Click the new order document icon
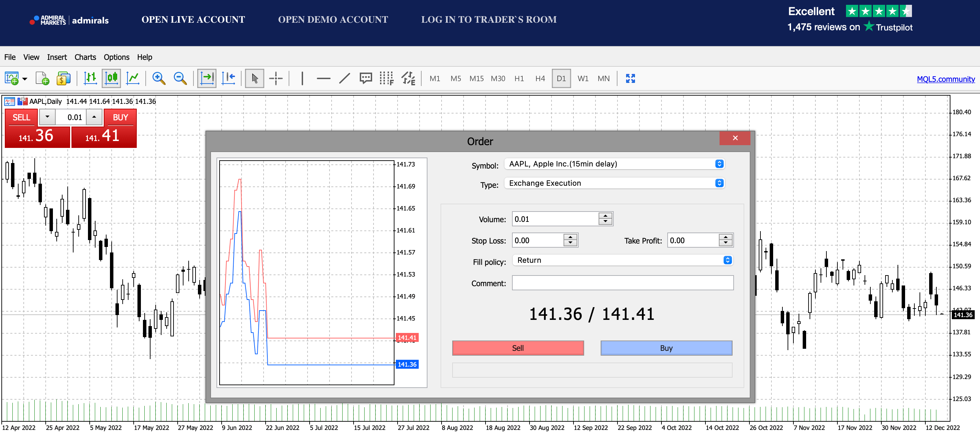The height and width of the screenshot is (432, 980). [x=42, y=78]
